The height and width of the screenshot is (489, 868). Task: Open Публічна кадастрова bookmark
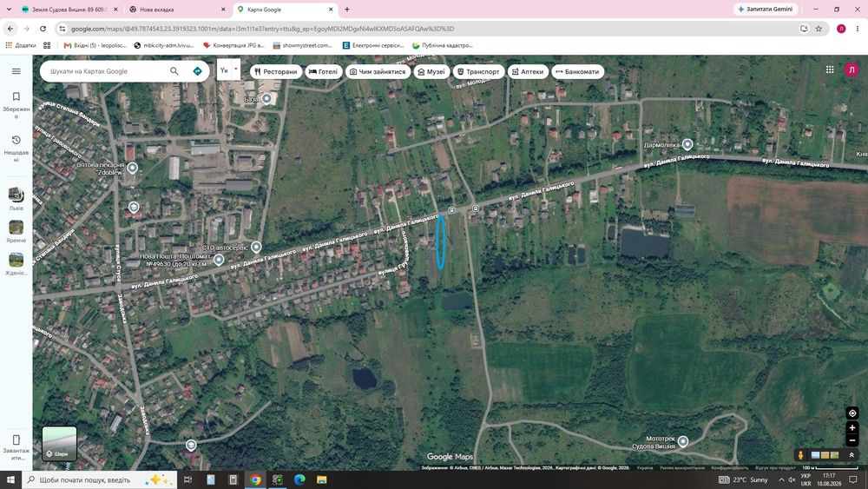point(443,45)
